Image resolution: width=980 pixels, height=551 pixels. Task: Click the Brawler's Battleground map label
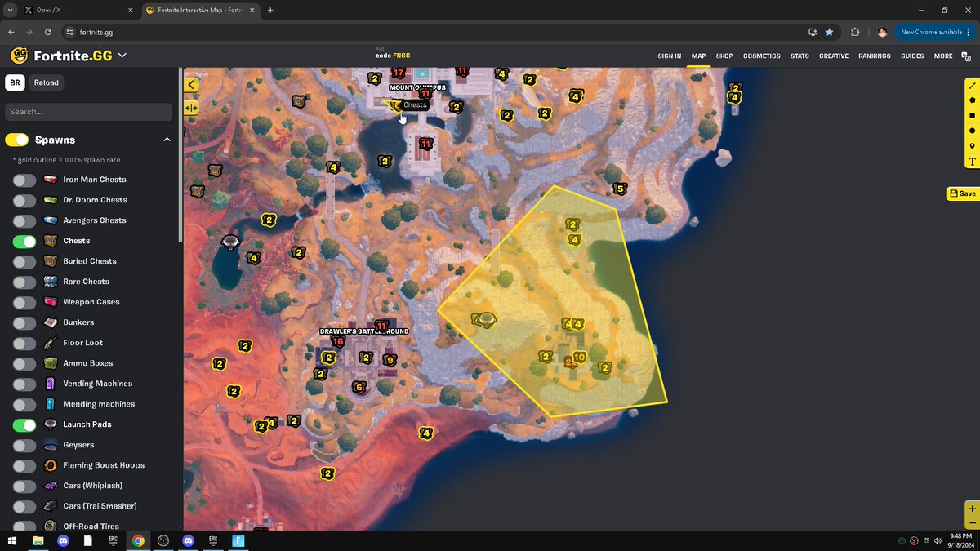(363, 331)
